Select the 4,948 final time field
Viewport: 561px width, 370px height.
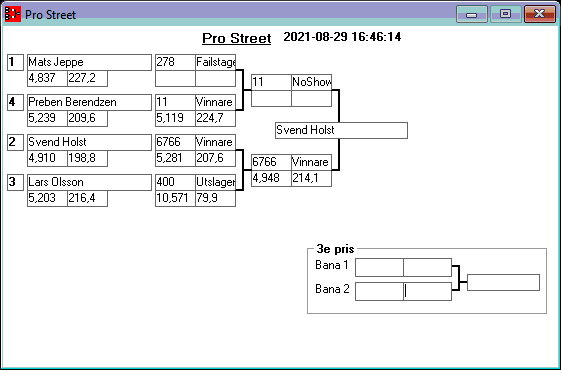[x=271, y=178]
